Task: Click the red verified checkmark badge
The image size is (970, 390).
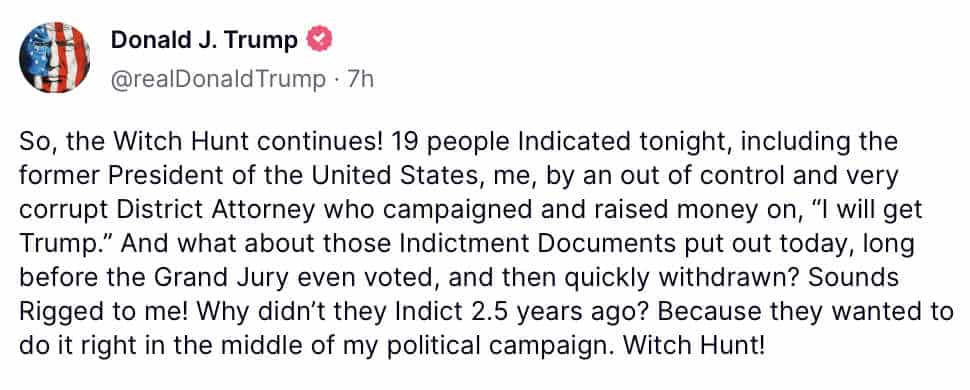Action: pyautogui.click(x=320, y=40)
